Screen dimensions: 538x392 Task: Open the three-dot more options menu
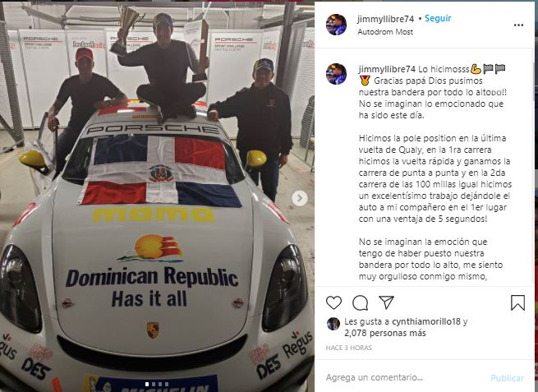click(518, 25)
